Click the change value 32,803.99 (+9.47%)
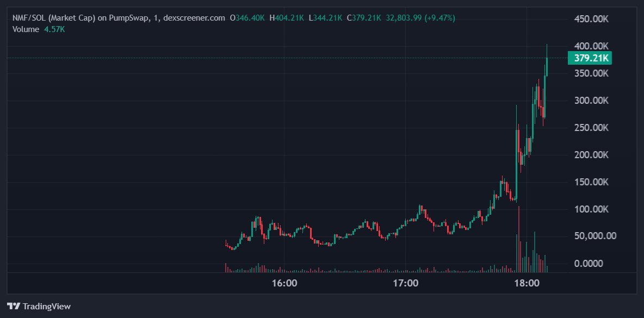Image resolution: width=644 pixels, height=318 pixels. [x=420, y=18]
